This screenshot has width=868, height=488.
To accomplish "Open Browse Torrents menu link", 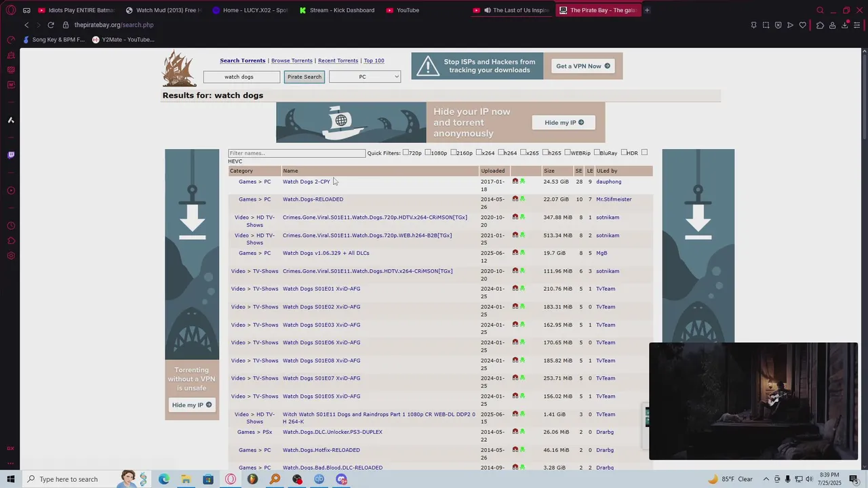I will [292, 60].
